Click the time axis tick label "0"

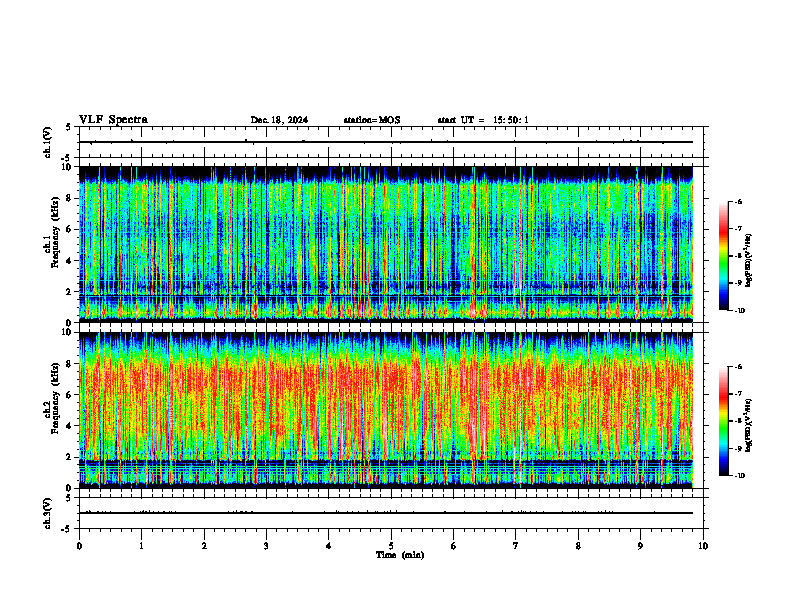click(x=79, y=546)
